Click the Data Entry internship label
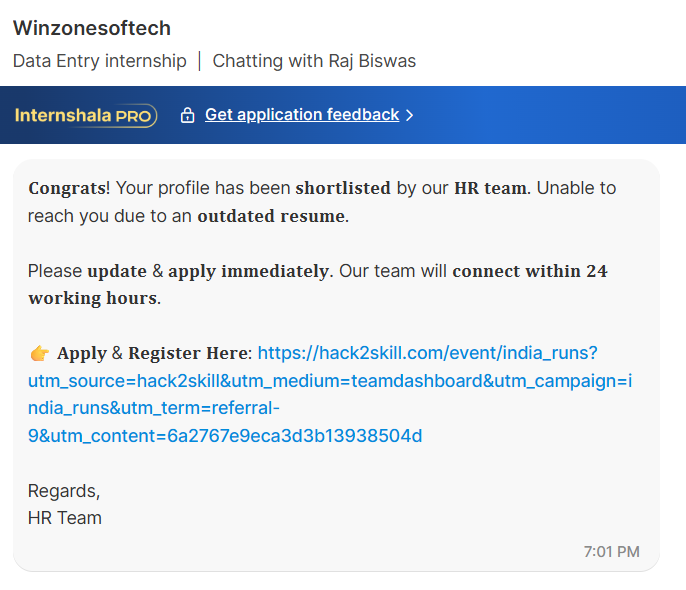This screenshot has height=590, width=686. pos(100,61)
